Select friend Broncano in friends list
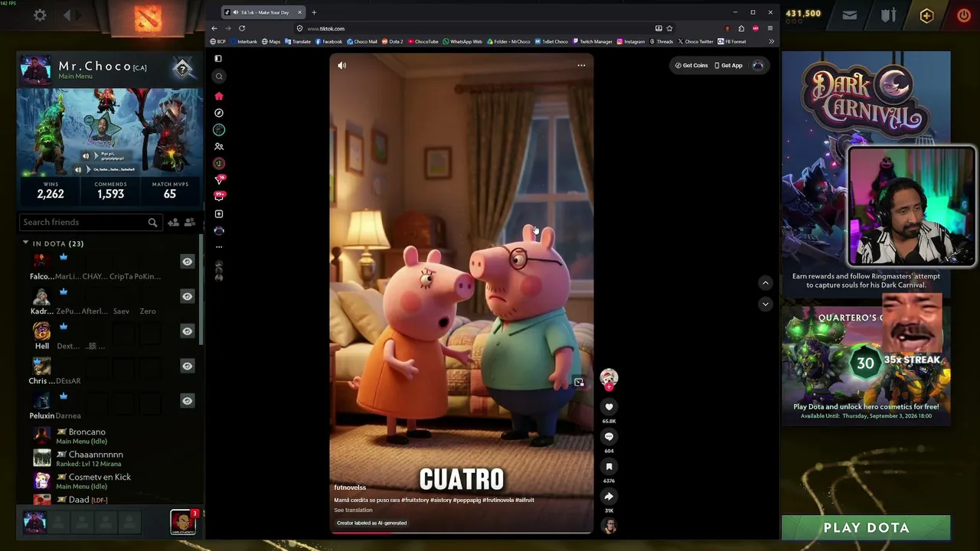The width and height of the screenshot is (980, 551). coord(87,432)
